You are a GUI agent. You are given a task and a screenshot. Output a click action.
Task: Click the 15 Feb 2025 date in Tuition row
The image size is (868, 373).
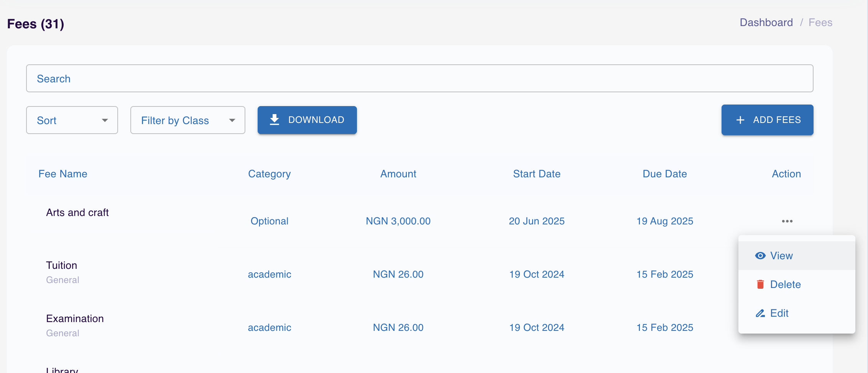665,275
